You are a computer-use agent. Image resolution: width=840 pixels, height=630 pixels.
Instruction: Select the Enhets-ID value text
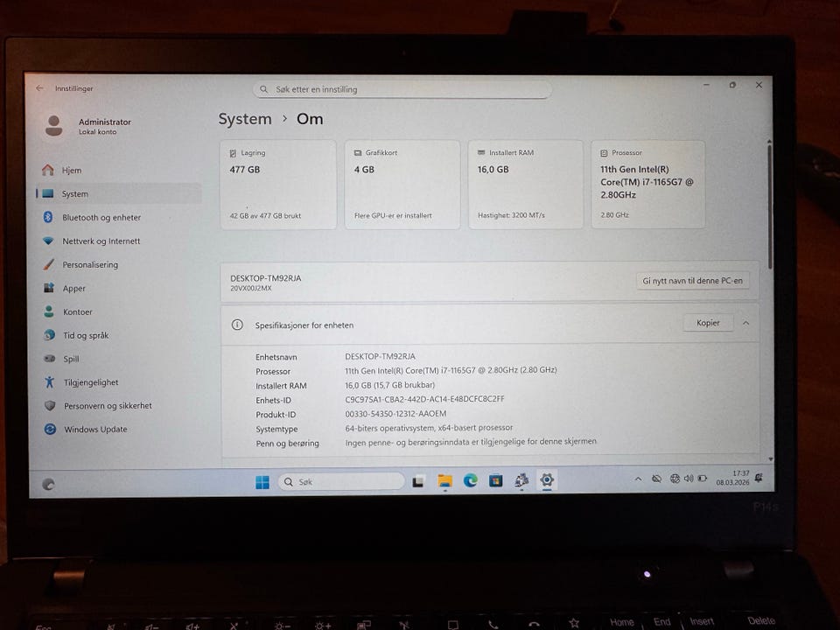tap(425, 399)
